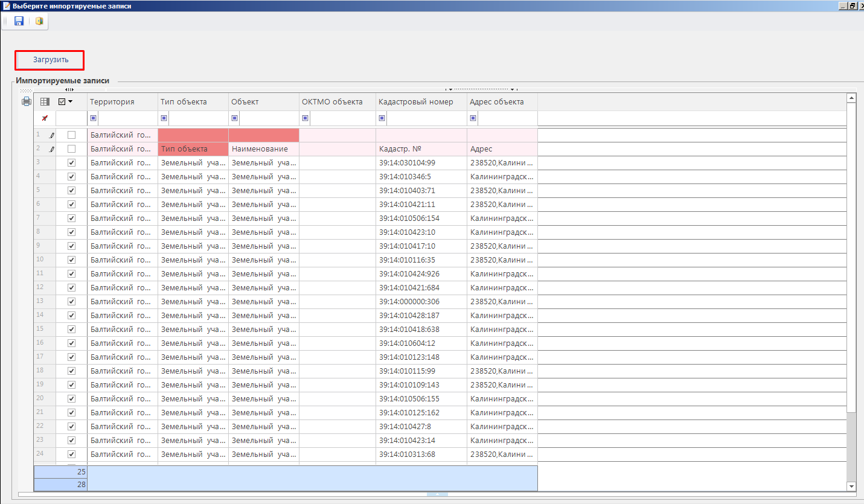Image resolution: width=864 pixels, height=504 pixels.
Task: Click the red clear filter pin icon
Action: (44, 118)
